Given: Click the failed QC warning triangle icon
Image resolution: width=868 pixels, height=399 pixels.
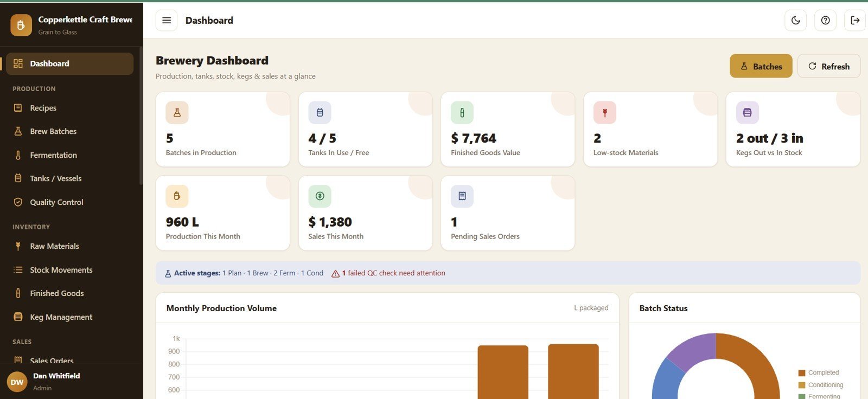Looking at the screenshot, I should coord(336,274).
